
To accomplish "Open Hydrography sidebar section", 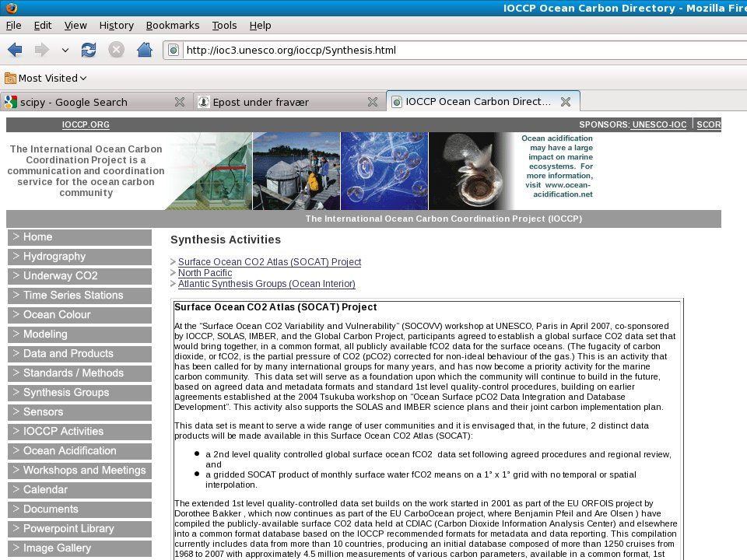I will (x=79, y=257).
